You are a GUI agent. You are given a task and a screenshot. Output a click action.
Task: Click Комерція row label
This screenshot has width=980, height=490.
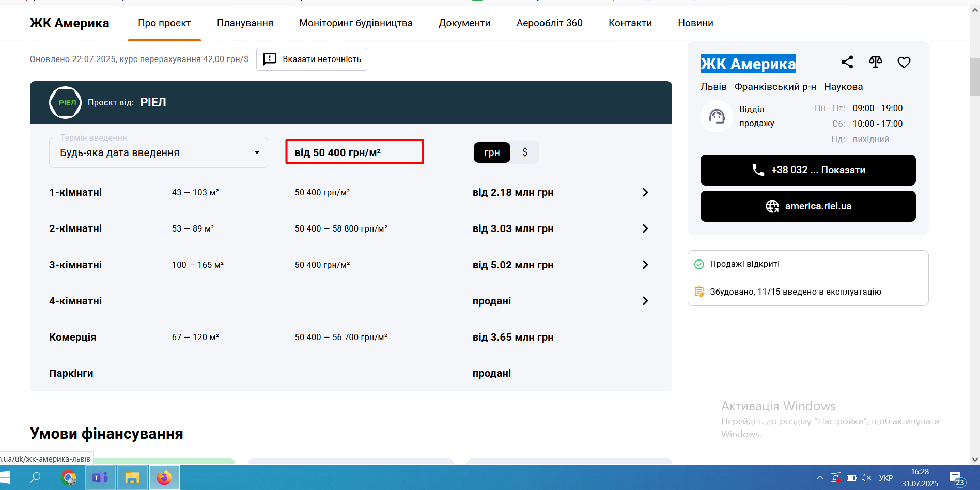73,337
